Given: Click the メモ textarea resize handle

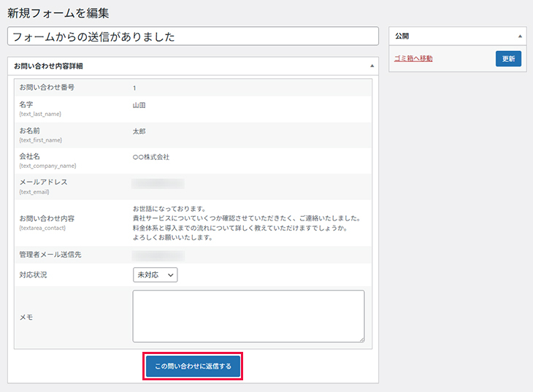Looking at the screenshot, I should (x=361, y=339).
